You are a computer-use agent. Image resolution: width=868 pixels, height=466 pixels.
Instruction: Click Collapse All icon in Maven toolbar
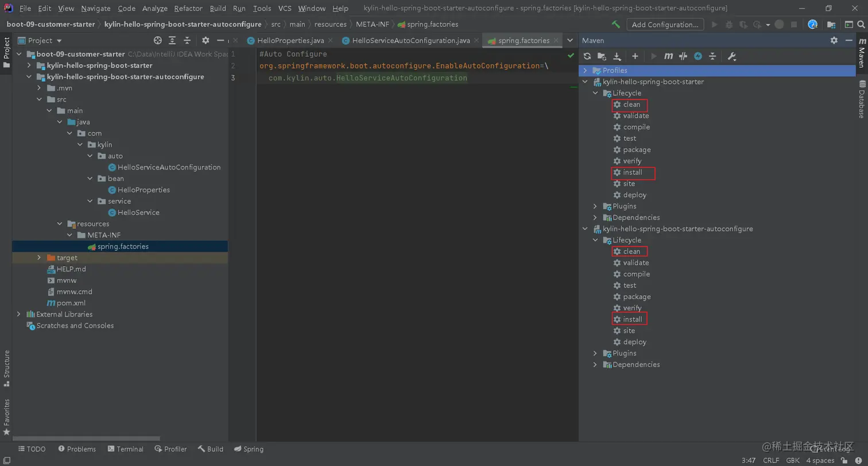coord(712,56)
